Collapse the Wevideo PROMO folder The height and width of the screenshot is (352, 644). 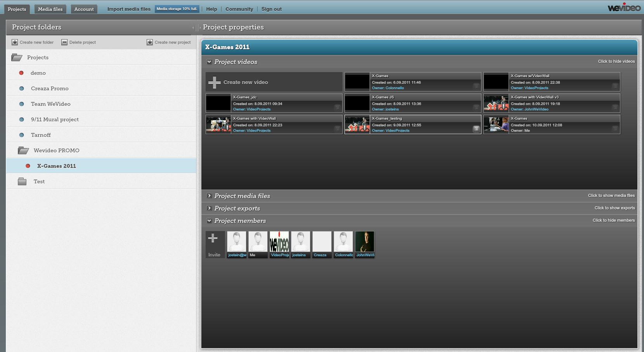[x=23, y=150]
